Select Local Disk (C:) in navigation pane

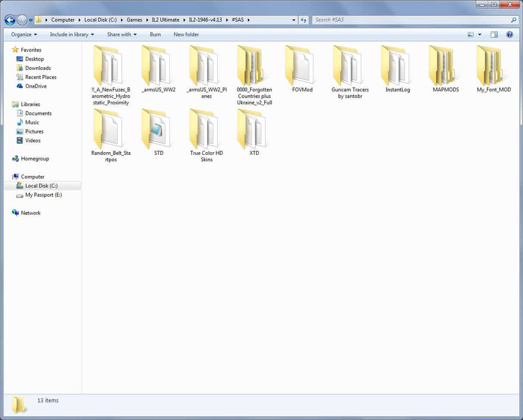pos(43,186)
